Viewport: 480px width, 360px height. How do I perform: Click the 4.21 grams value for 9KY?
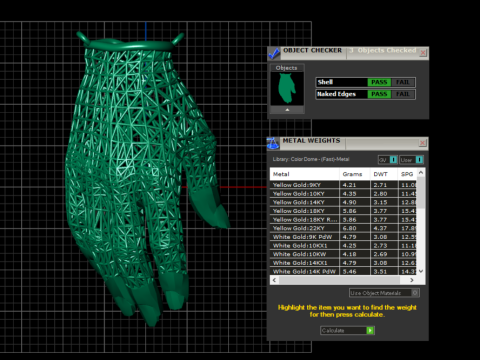tap(349, 185)
